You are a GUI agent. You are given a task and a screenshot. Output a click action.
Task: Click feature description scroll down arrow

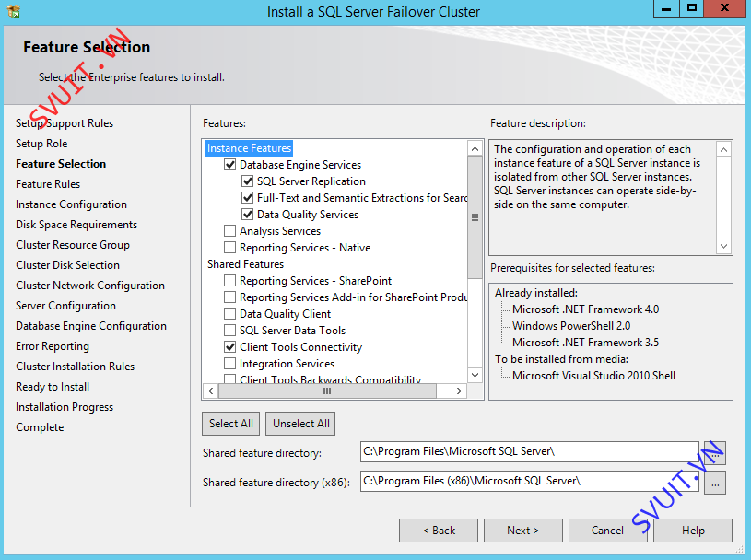(x=723, y=246)
